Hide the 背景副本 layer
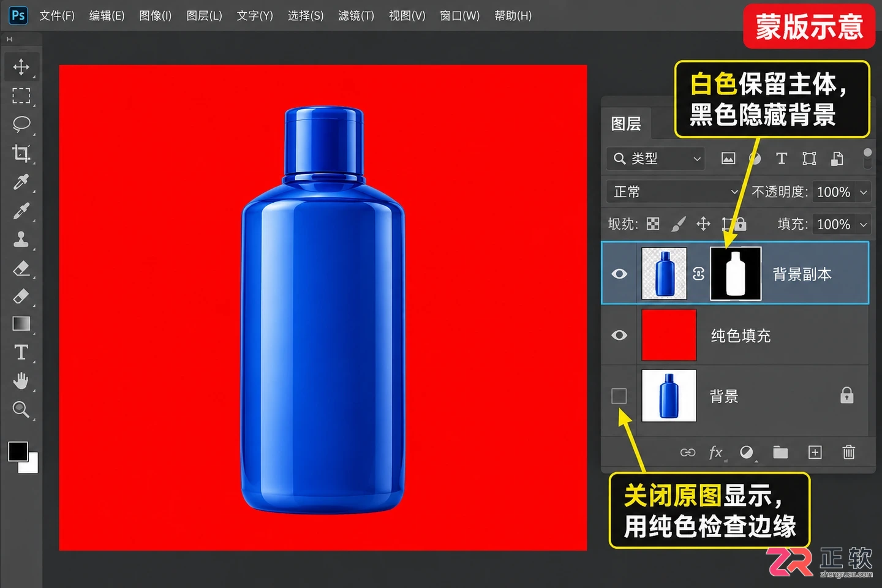 tap(619, 274)
